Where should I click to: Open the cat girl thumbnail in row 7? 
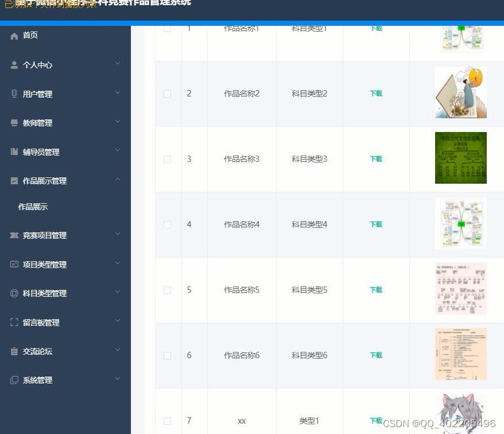click(460, 414)
